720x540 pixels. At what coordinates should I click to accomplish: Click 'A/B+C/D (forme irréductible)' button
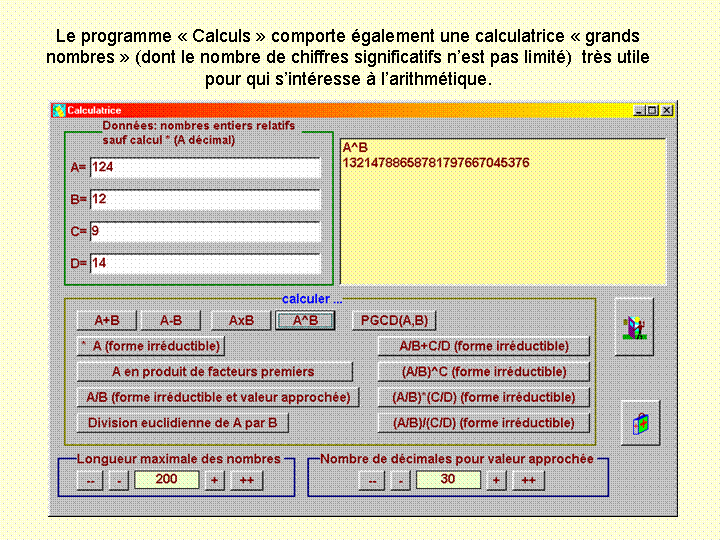(x=483, y=346)
